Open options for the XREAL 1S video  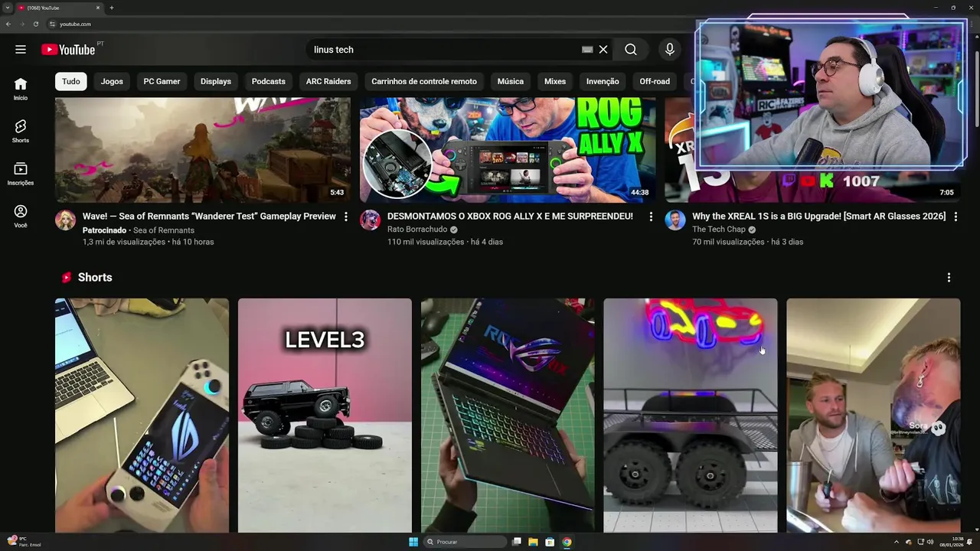click(x=955, y=217)
